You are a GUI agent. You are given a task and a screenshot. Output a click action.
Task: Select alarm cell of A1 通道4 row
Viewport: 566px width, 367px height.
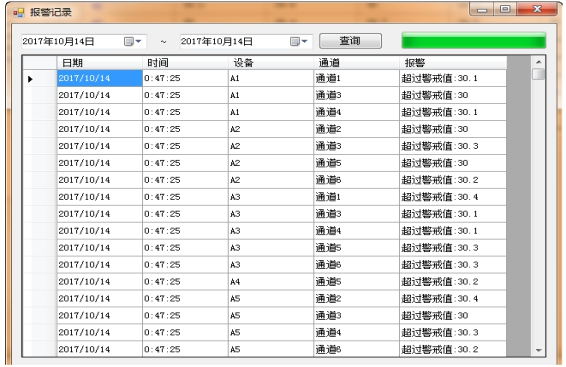[x=453, y=112]
